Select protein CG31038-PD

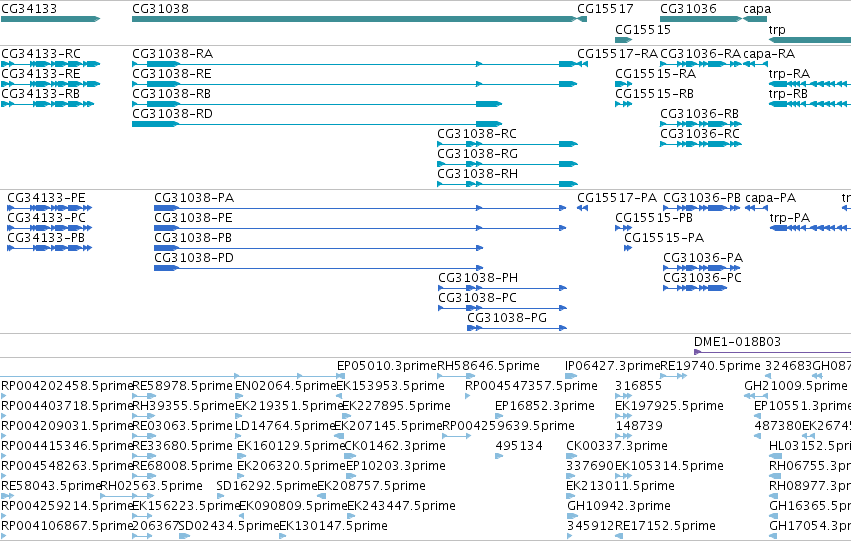(x=194, y=258)
